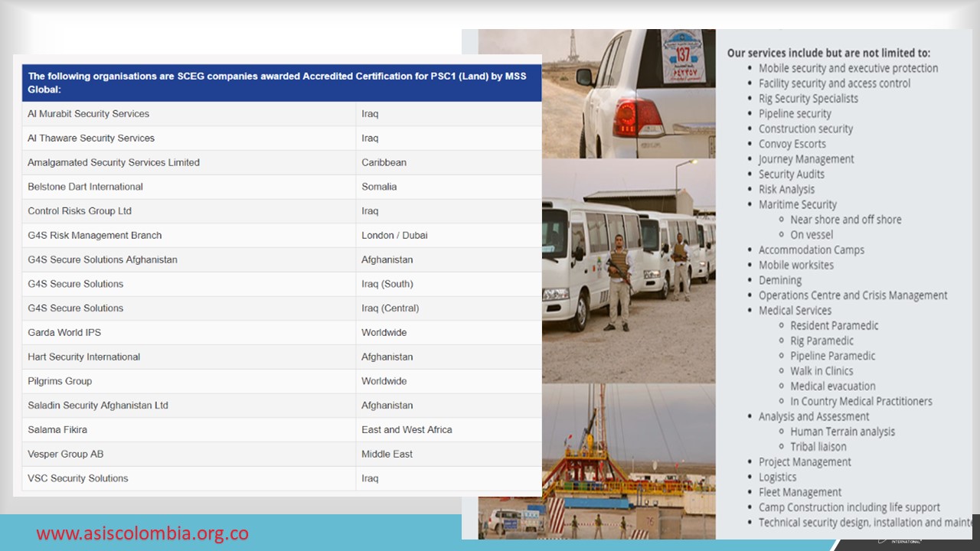This screenshot has height=551, width=980.
Task: Select 'Fleet Management' bullet
Action: click(800, 493)
